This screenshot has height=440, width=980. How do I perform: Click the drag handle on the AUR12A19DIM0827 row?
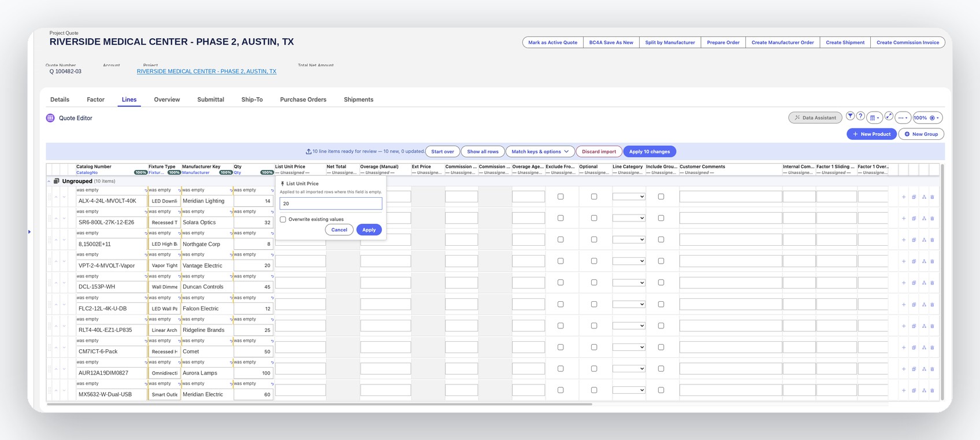pyautogui.click(x=50, y=369)
